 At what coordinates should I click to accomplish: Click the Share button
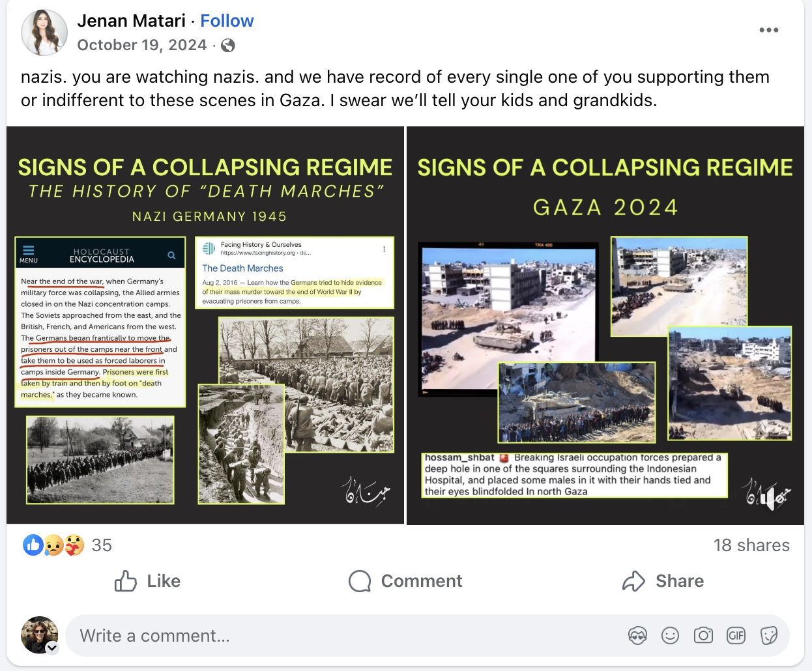[x=663, y=581]
